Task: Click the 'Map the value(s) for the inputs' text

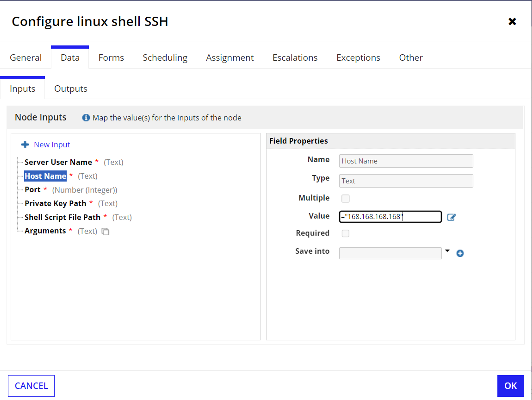Action: (167, 118)
